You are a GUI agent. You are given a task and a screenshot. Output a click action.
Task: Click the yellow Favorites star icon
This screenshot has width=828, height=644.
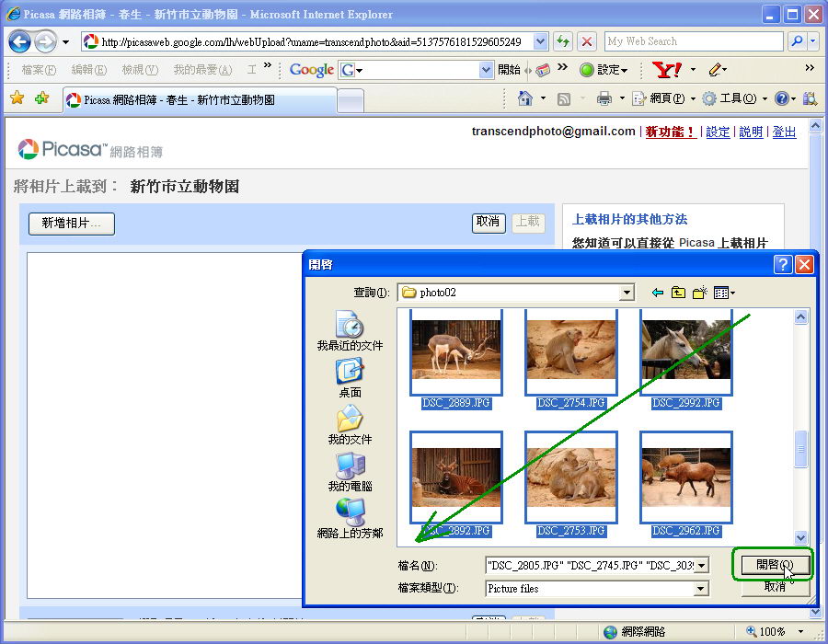coord(17,98)
